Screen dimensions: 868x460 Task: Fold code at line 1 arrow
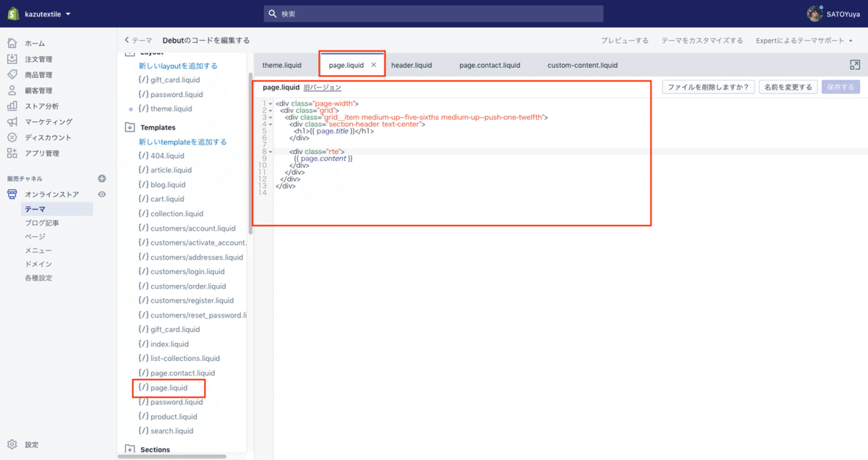pyautogui.click(x=271, y=103)
